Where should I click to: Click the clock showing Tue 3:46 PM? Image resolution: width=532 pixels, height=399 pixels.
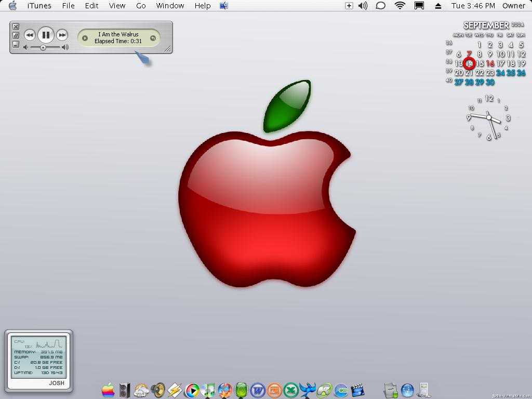coord(473,6)
